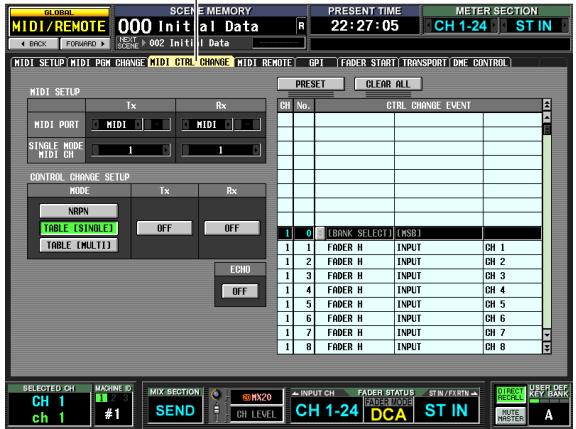Click single-up scroll arrow of event list
This screenshot has height=429, width=576.
pos(547,118)
